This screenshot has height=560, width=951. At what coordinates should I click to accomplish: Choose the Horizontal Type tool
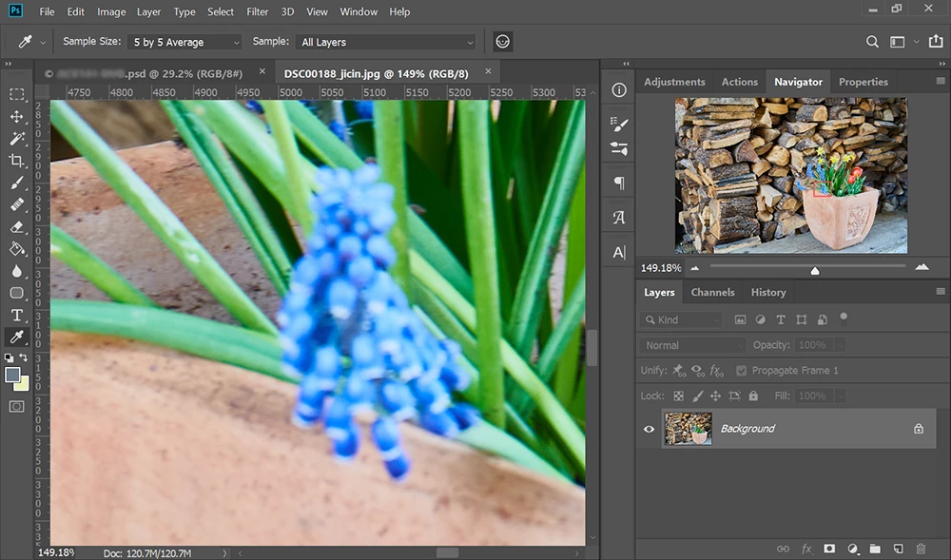tap(16, 316)
